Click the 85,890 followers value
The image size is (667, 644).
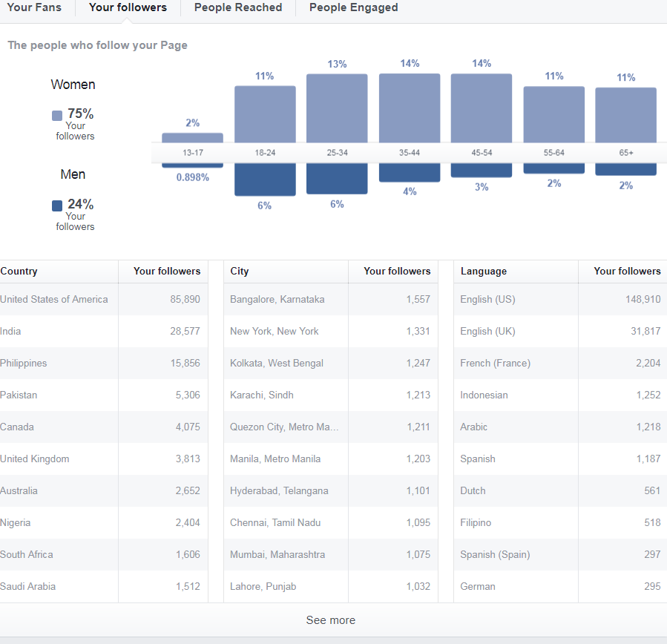(185, 300)
